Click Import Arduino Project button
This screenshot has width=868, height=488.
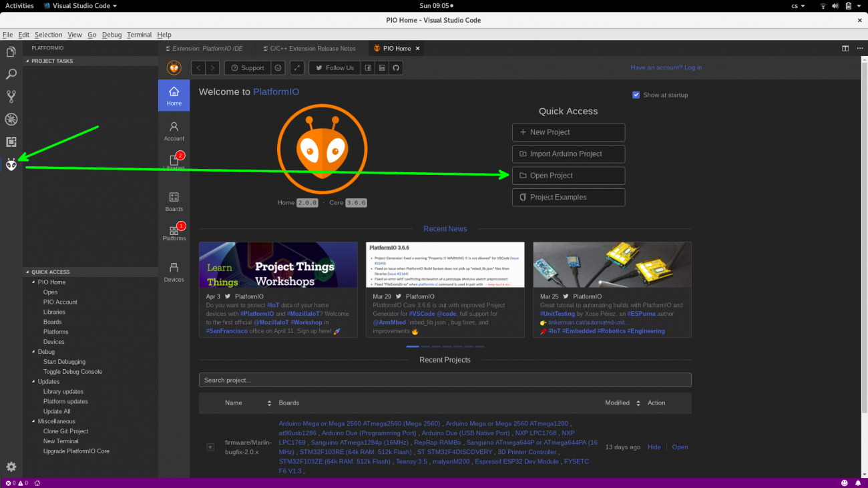point(568,154)
